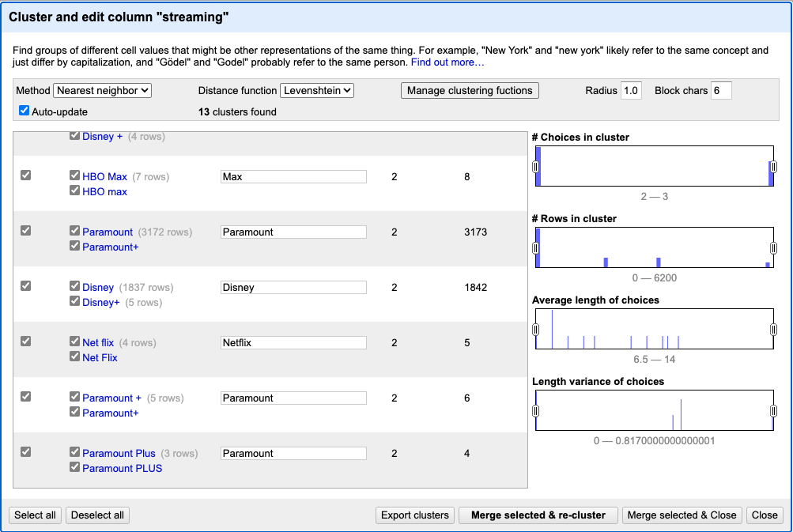793x532 pixels.
Task: Click Manage clustering fuctions button
Action: click(470, 91)
